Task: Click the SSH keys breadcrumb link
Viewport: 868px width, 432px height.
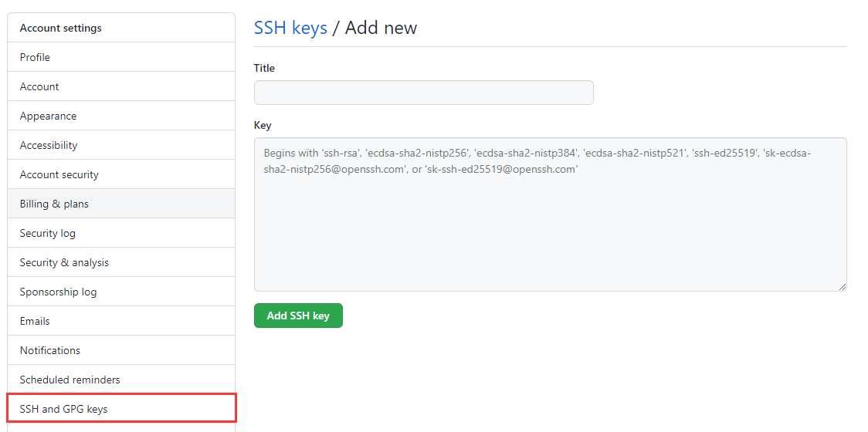Action: [290, 28]
